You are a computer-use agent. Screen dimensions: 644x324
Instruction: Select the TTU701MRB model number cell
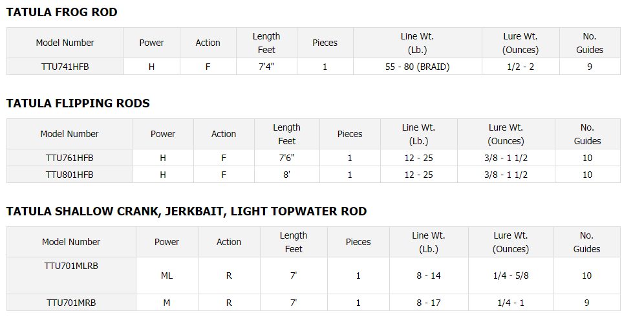(x=71, y=302)
